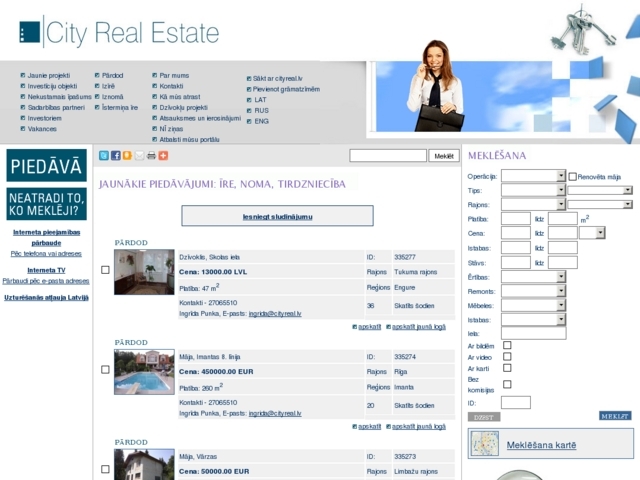Click the orange Draugiem share icon
Viewport: 640px width, 480px height.
[127, 156]
